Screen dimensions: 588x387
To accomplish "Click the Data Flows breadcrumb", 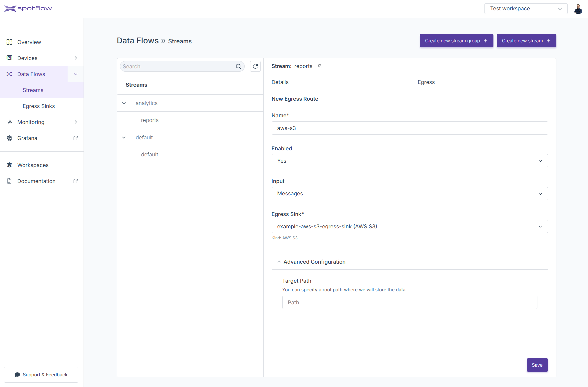I will click(138, 41).
